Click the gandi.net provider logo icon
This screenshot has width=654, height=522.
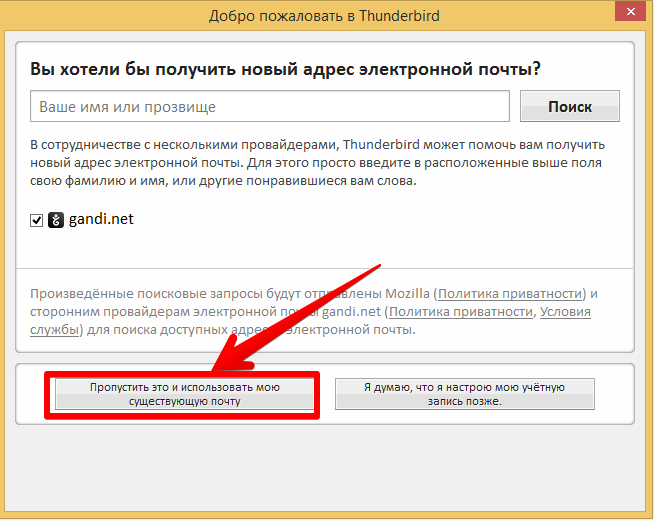(x=56, y=220)
